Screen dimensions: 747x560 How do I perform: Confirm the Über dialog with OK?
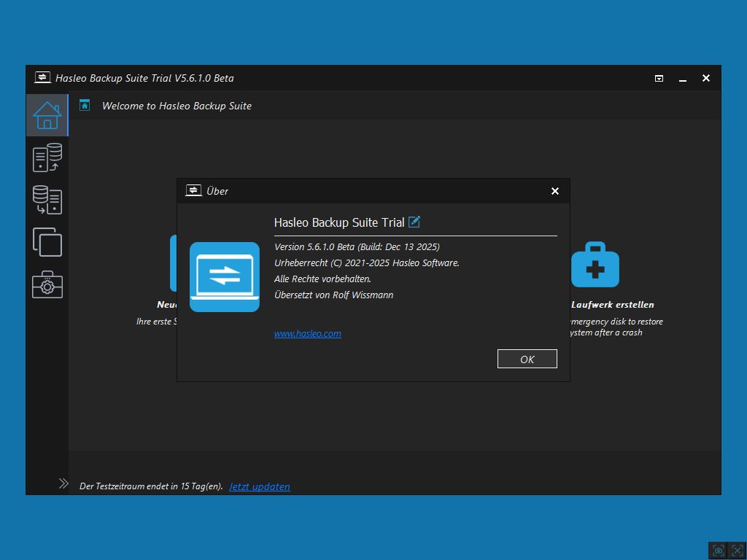point(527,359)
